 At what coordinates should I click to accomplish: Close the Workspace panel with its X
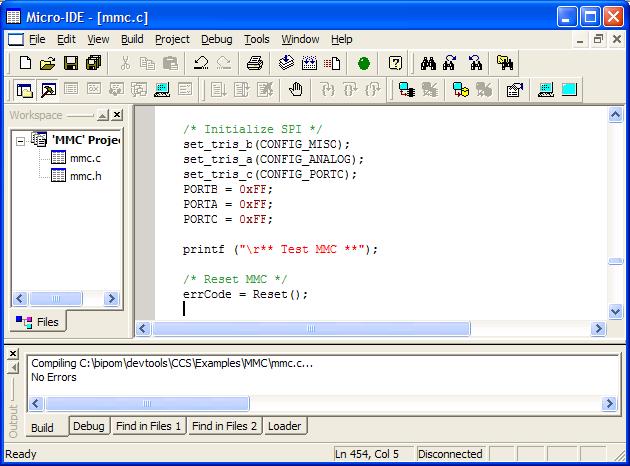117,115
